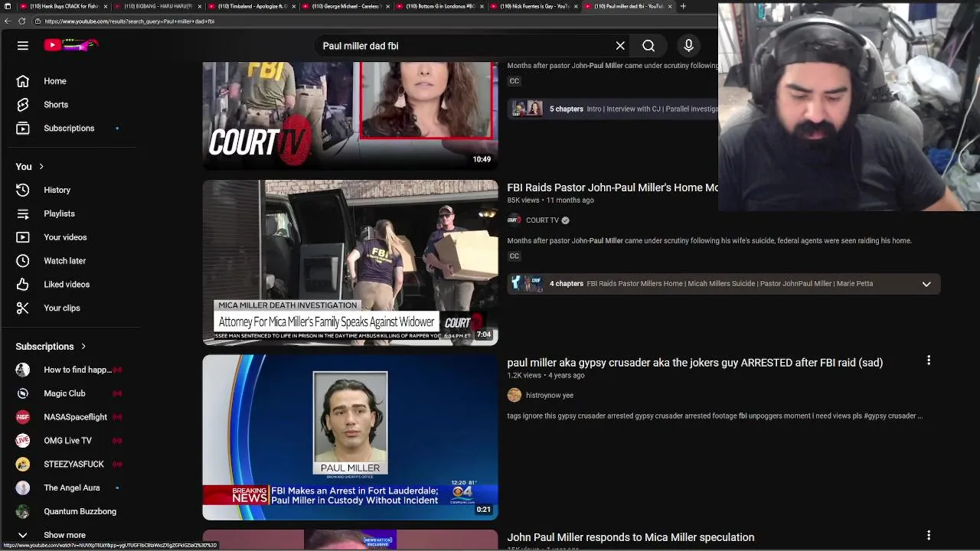Switch to Timbaland - Apologize tab
980x551 pixels.
[251, 6]
